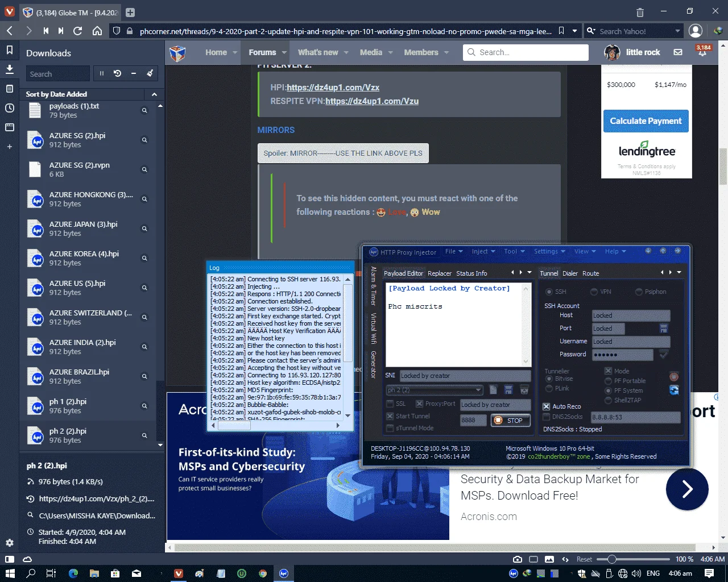Open the Dialer tab
This screenshot has height=582, width=728.
click(x=570, y=273)
